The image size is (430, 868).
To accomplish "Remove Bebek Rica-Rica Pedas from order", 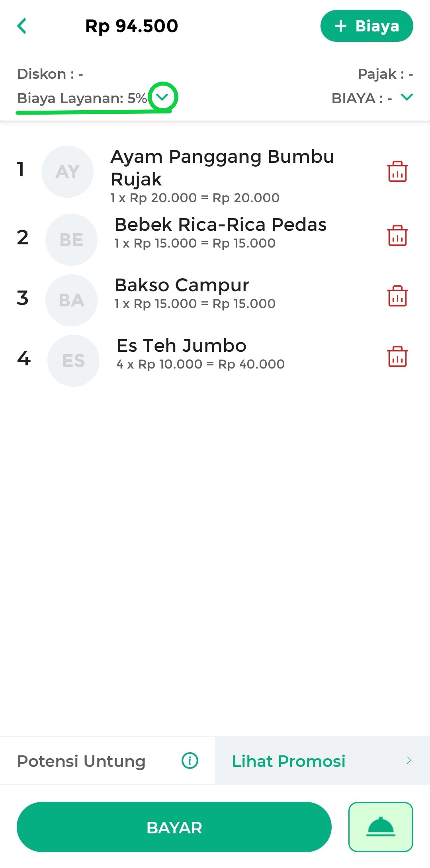I will (397, 236).
